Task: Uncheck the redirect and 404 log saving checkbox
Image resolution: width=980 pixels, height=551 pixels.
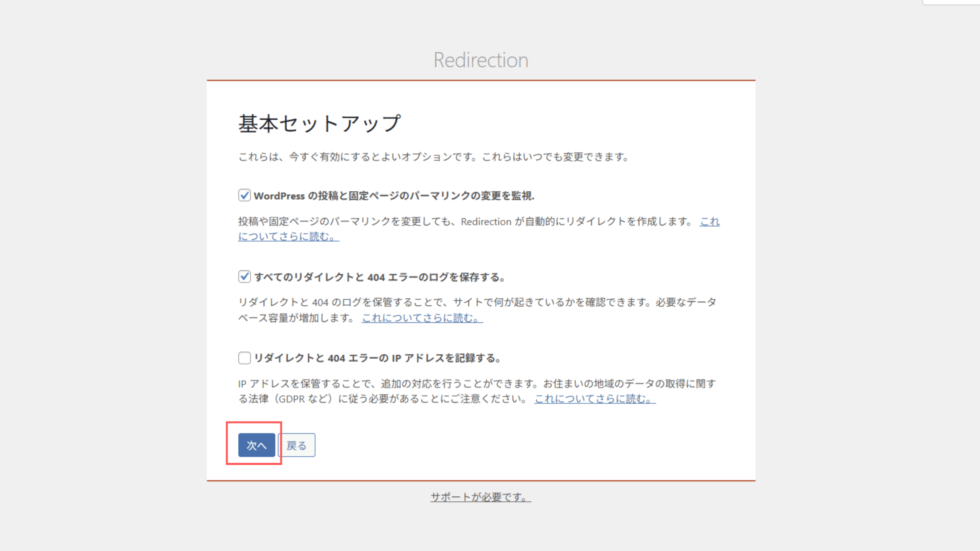Action: 244,277
